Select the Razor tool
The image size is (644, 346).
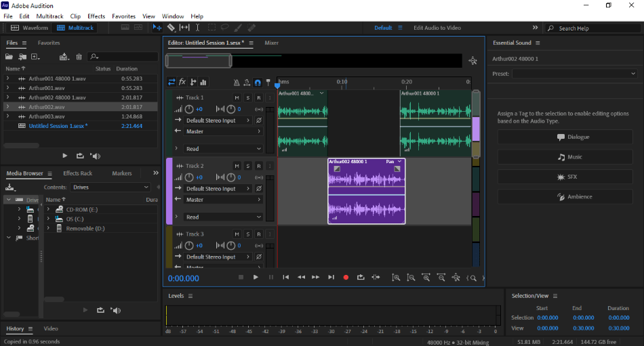coord(171,28)
